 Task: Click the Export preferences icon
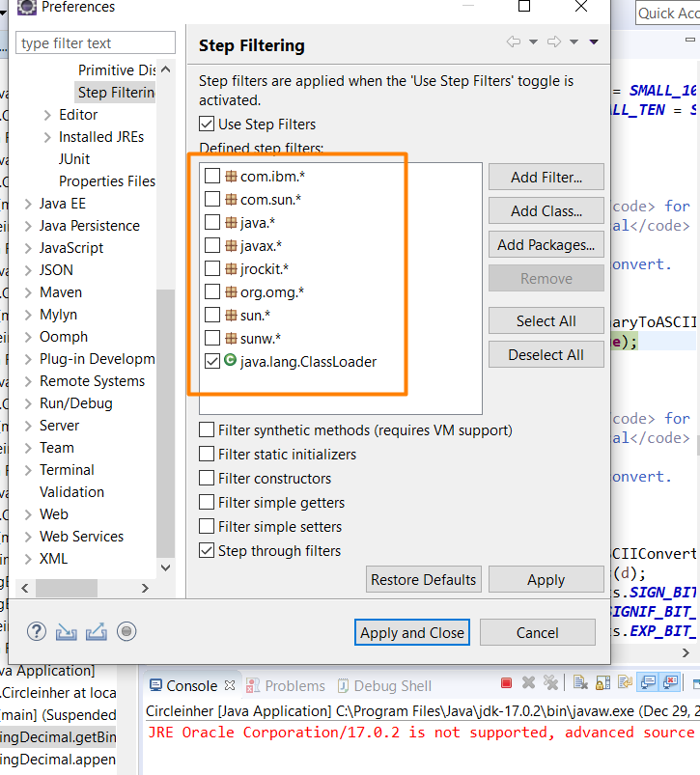(x=97, y=631)
